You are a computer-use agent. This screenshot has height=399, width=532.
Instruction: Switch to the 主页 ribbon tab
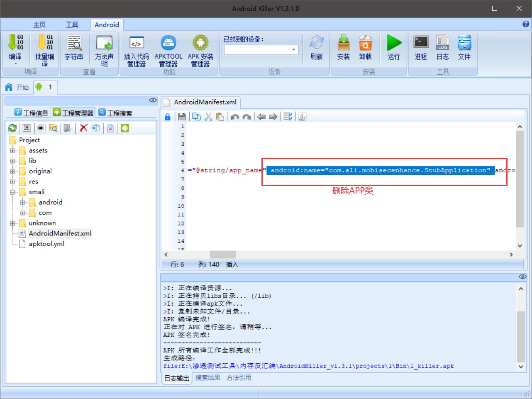click(39, 24)
